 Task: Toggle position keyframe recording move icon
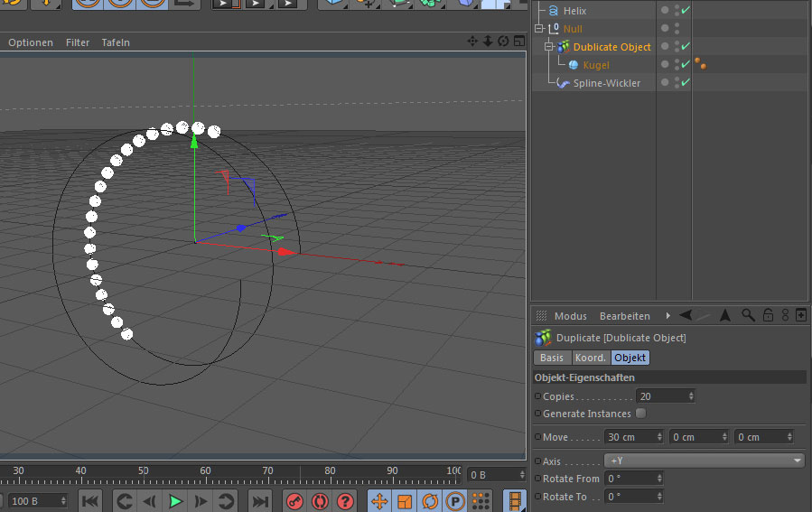pos(379,501)
